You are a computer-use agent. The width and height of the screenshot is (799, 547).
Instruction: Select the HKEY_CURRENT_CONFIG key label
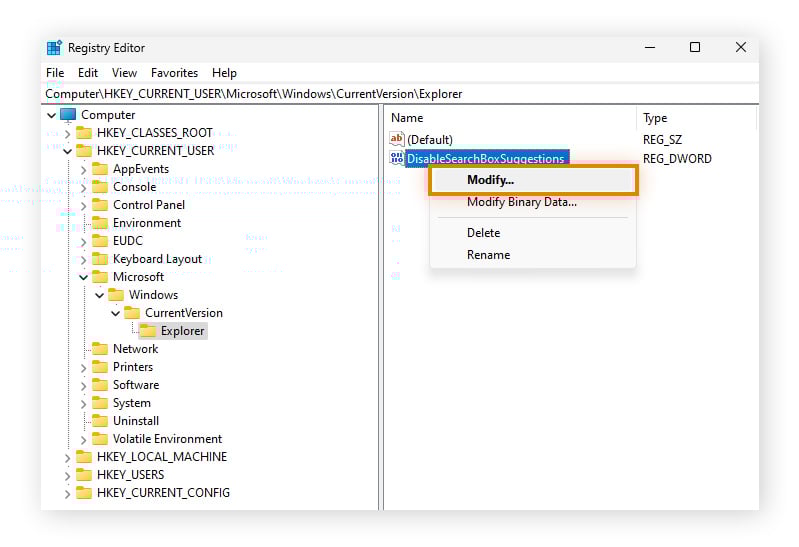(163, 493)
